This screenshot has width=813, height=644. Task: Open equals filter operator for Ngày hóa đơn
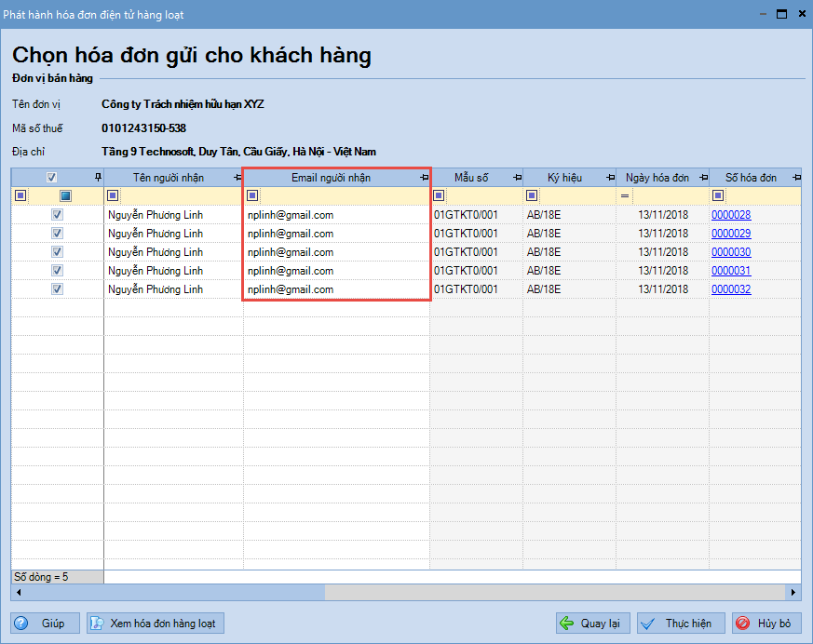click(625, 195)
